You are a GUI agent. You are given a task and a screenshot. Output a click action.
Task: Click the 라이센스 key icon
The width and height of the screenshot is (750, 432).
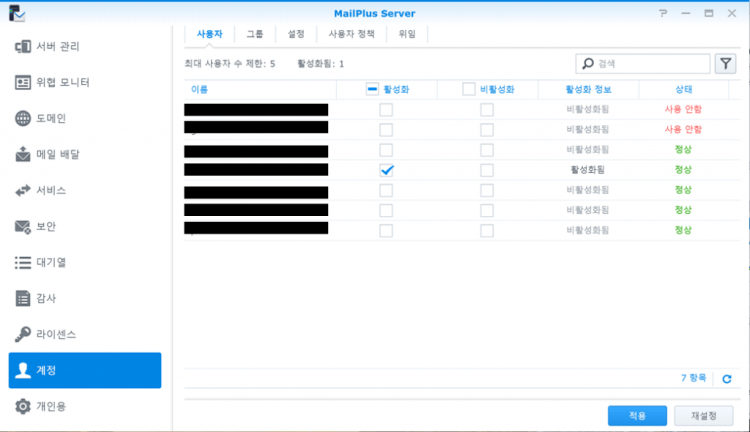coord(23,334)
